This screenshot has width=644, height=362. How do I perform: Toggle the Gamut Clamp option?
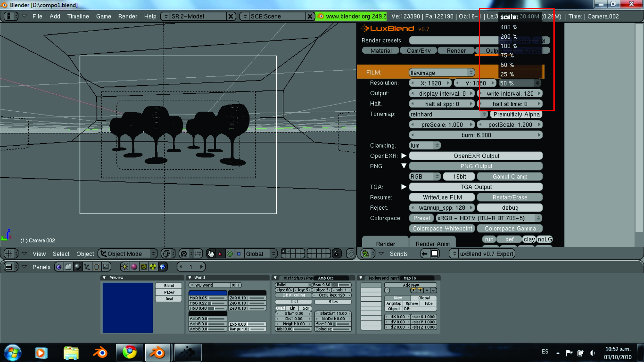coord(510,176)
